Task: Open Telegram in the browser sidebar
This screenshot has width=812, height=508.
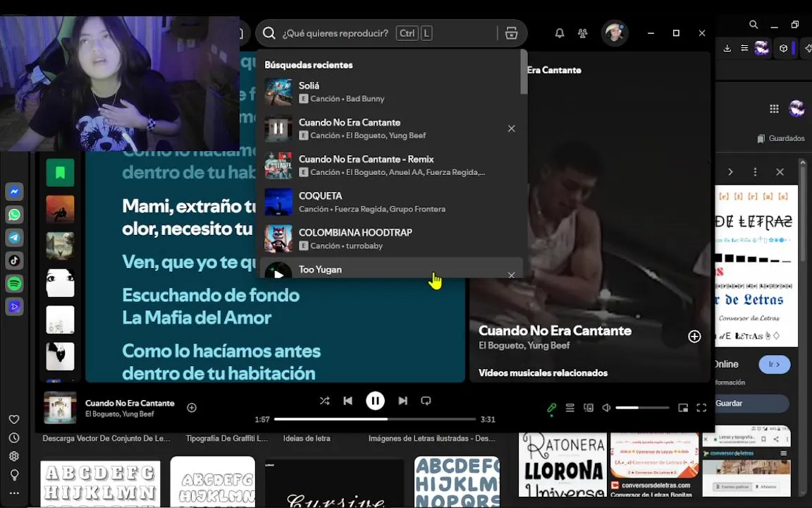Action: point(14,237)
